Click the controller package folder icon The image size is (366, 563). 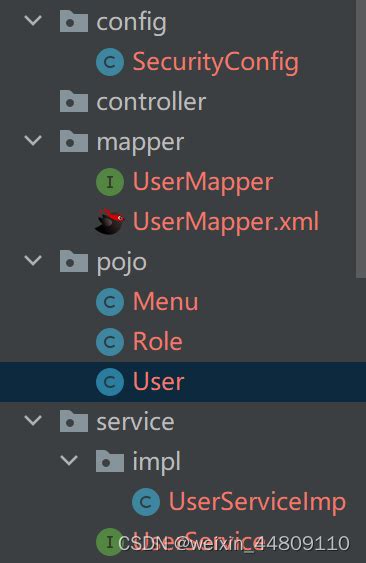[x=74, y=102]
